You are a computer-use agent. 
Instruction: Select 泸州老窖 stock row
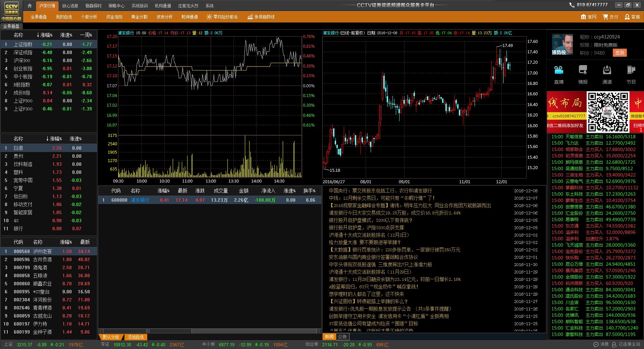pos(49,251)
